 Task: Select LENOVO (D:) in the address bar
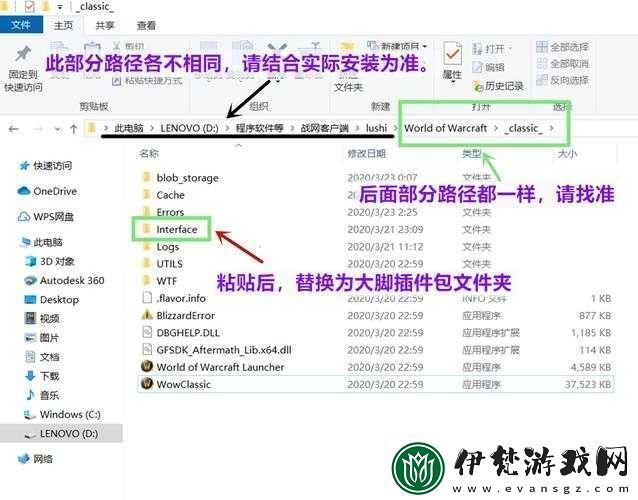click(x=189, y=128)
